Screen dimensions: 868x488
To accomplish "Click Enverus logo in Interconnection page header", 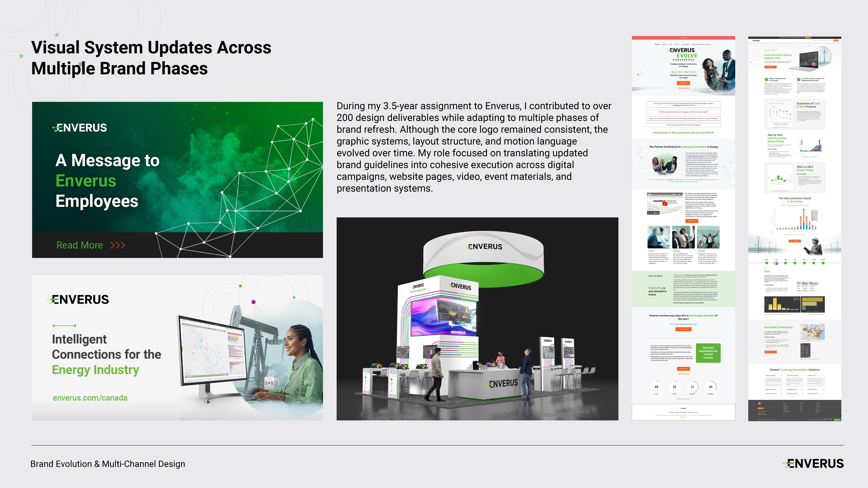I will click(x=756, y=41).
